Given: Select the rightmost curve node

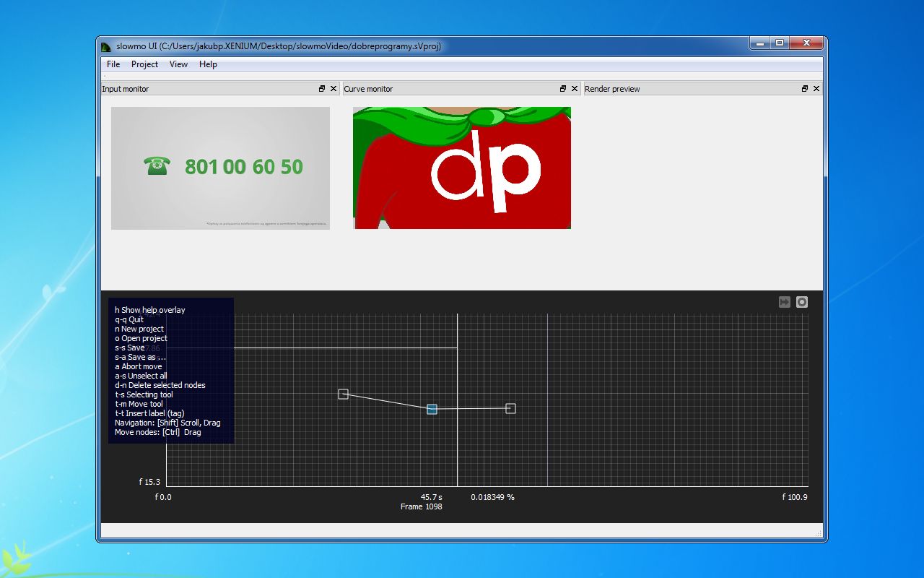Looking at the screenshot, I should pos(510,408).
